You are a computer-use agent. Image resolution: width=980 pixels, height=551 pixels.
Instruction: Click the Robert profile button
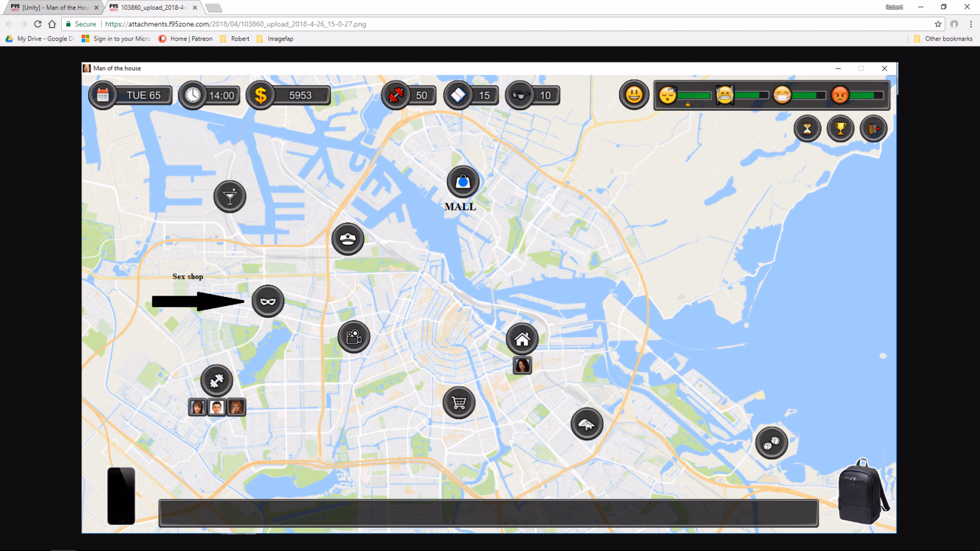pos(894,7)
